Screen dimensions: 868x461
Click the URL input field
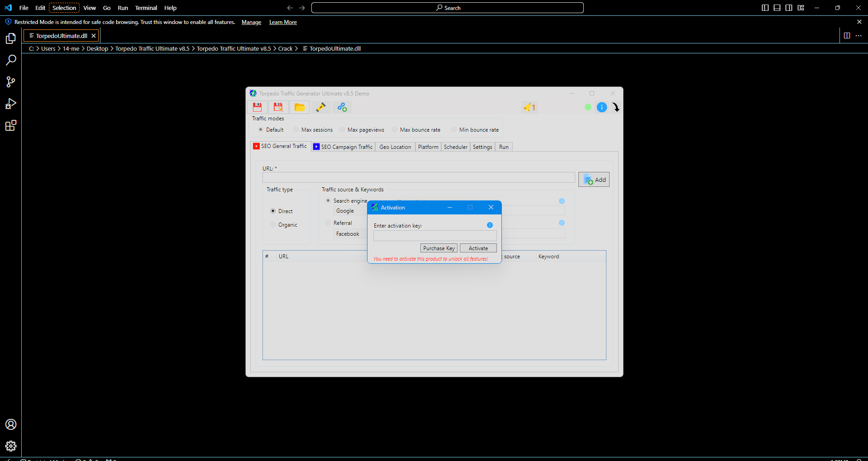419,177
